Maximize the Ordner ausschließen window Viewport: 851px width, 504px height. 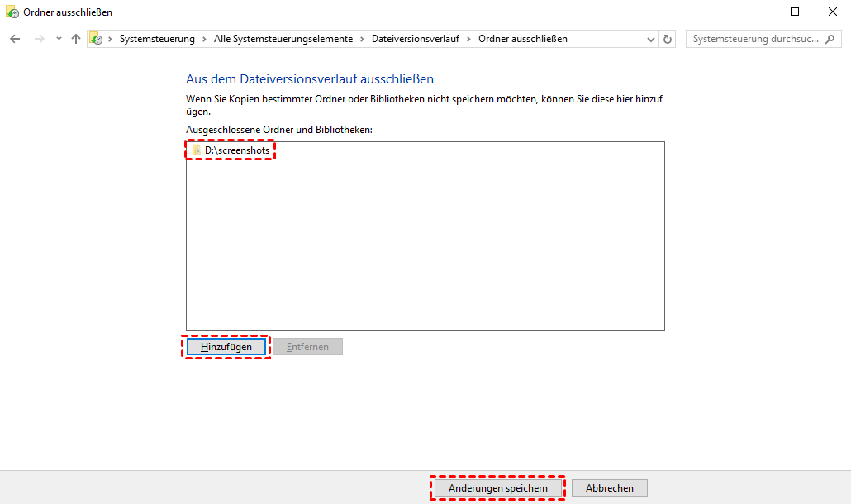794,12
